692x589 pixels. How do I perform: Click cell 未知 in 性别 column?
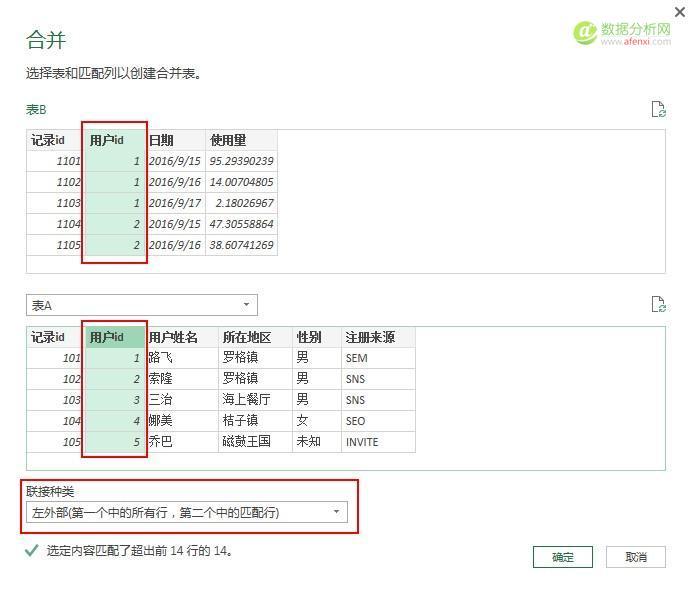[x=317, y=442]
